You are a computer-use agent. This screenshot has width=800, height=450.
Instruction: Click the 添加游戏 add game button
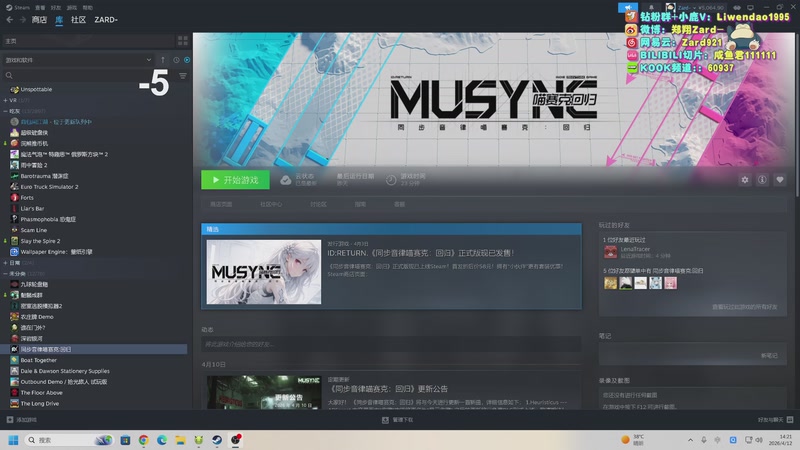coord(21,419)
